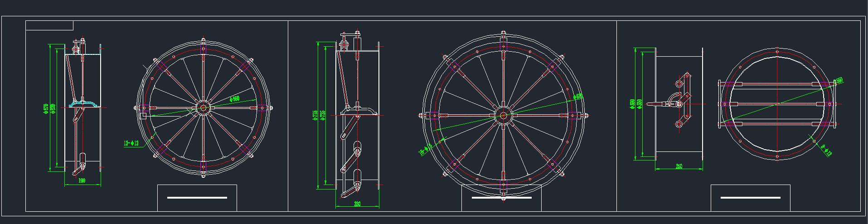Click the 280 width dimension text
The width and height of the screenshot is (868, 224).
[x=357, y=204]
